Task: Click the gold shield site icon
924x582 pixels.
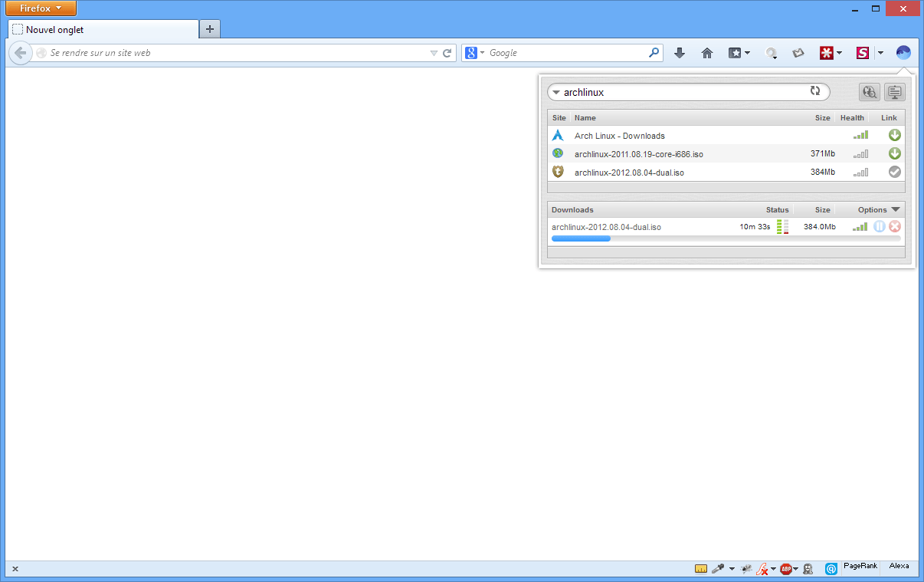Action: [558, 172]
